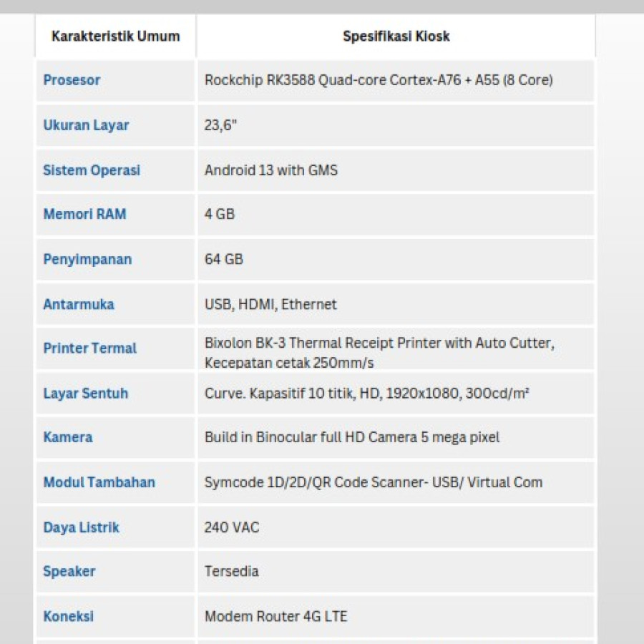Select the Sistem Operasi label
The height and width of the screenshot is (644, 644).
tap(92, 170)
